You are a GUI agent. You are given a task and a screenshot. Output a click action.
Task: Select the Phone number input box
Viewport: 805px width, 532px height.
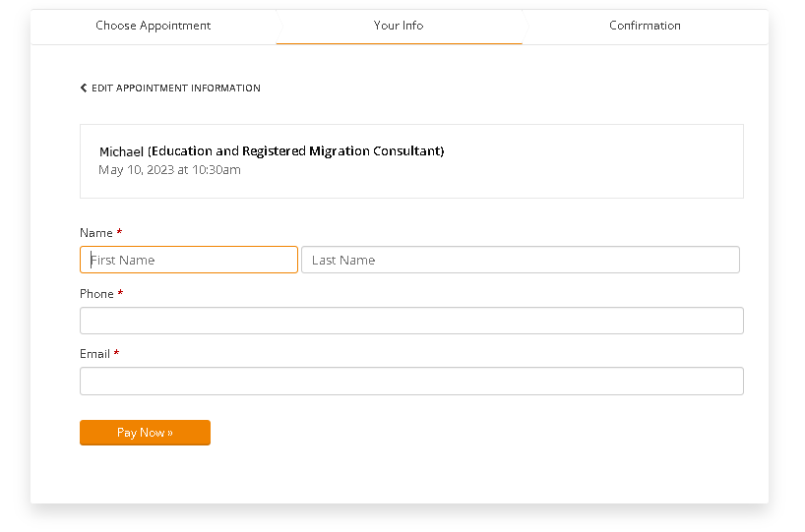pos(411,321)
